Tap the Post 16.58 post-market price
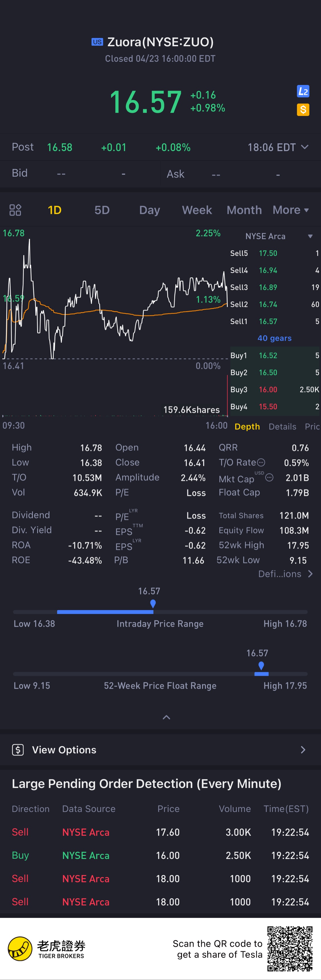 point(59,147)
